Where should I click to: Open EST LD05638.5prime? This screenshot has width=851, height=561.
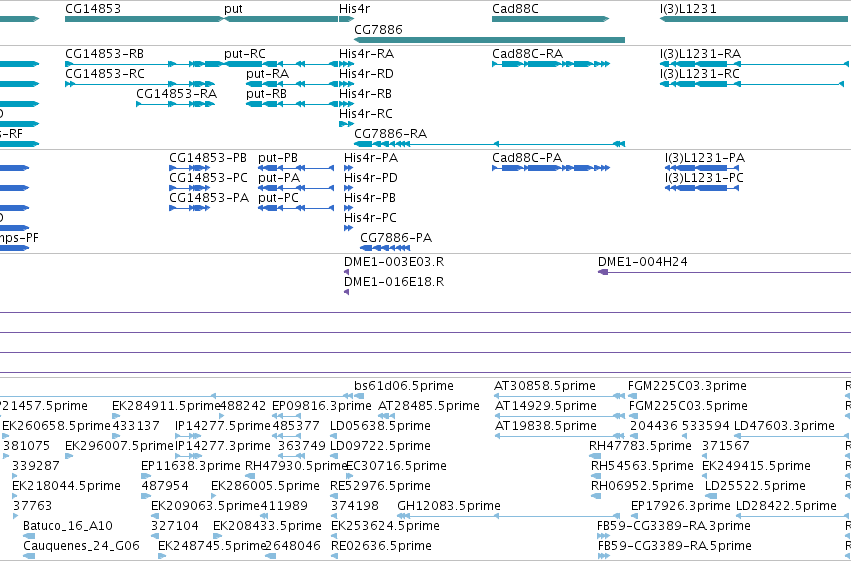[x=380, y=426]
